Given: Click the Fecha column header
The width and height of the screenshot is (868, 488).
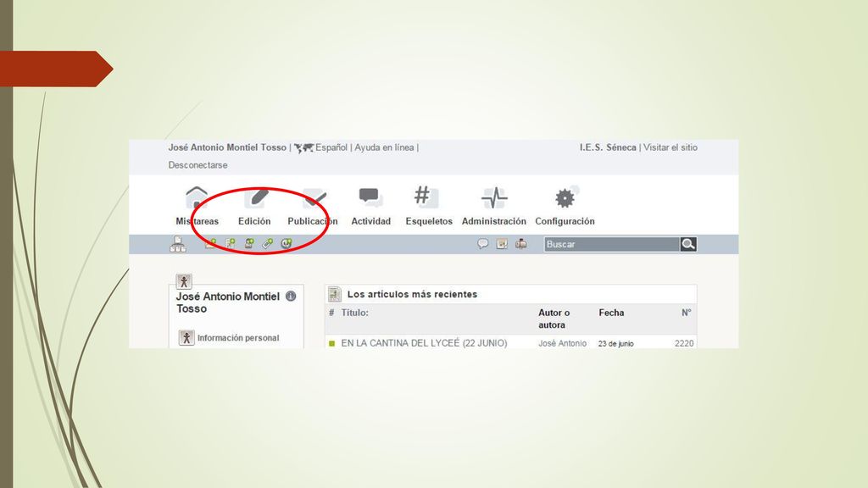Looking at the screenshot, I should (x=611, y=313).
